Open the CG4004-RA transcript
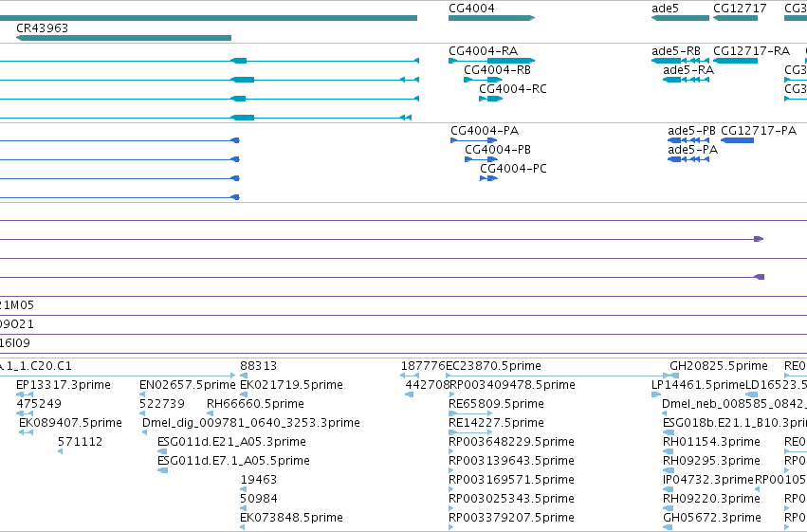Viewport: 807px width, 532px height. [491, 61]
